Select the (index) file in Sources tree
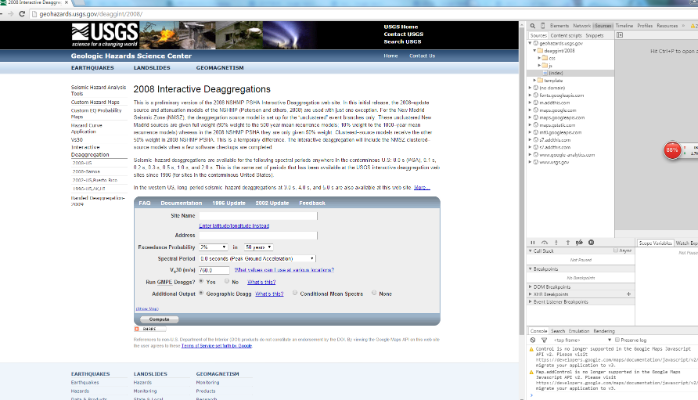The height and width of the screenshot is (400, 698). coord(556,73)
